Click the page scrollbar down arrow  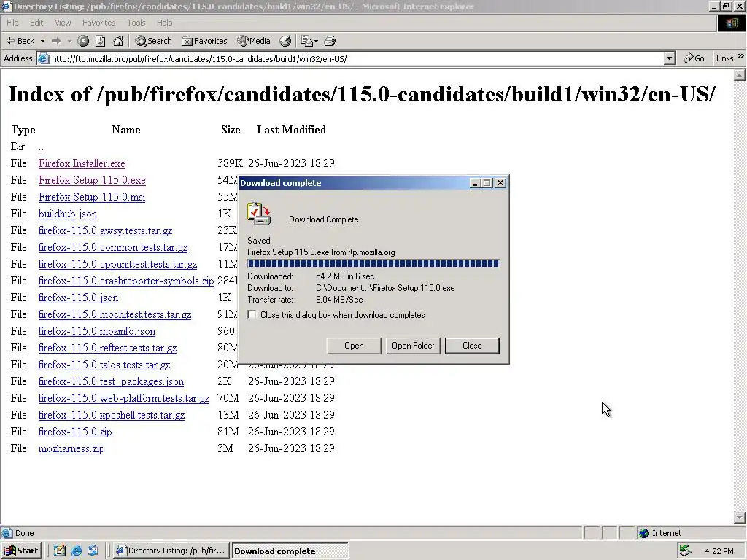coord(740,517)
